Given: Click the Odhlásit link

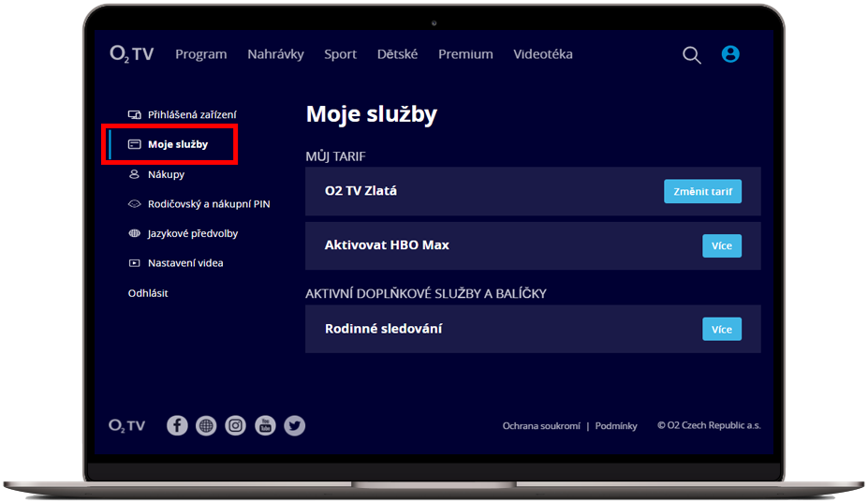Looking at the screenshot, I should pos(148,293).
